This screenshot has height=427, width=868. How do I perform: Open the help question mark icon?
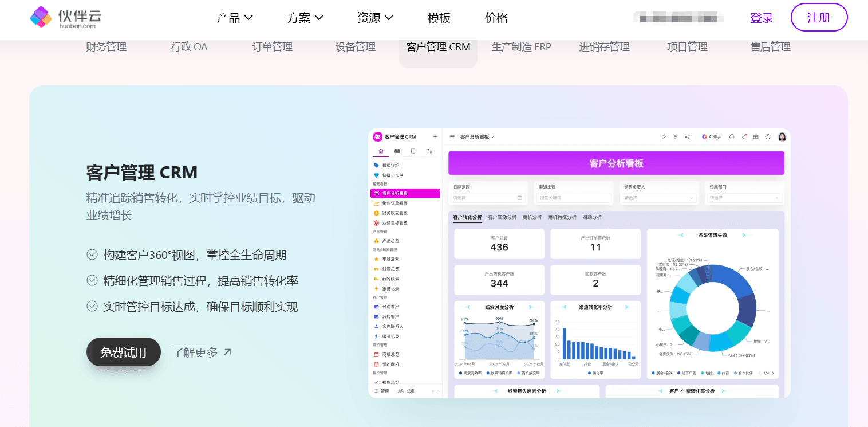(768, 137)
